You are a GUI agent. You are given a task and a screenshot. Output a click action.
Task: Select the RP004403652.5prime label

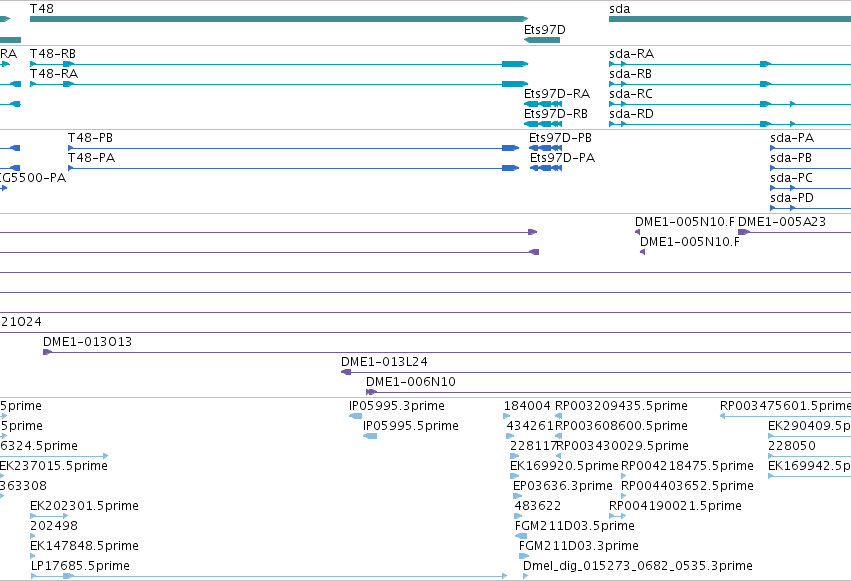point(687,486)
